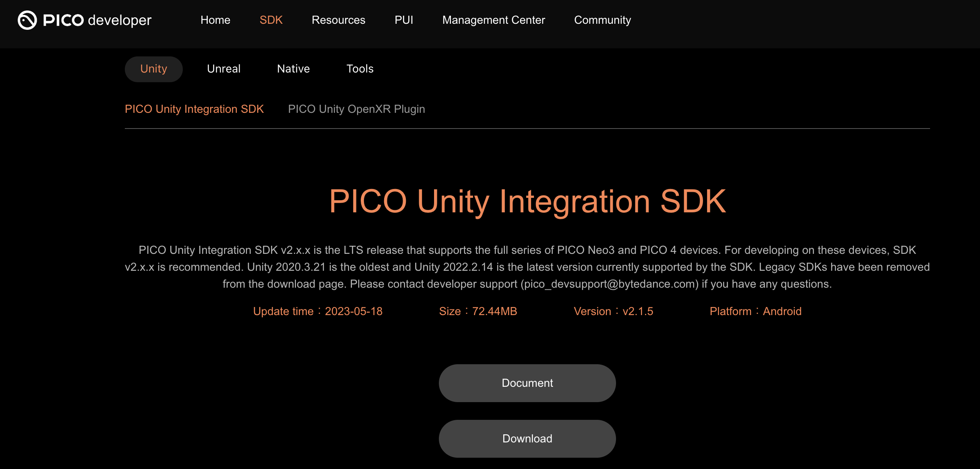Open PICO Unity Integration SDK tab

[194, 109]
